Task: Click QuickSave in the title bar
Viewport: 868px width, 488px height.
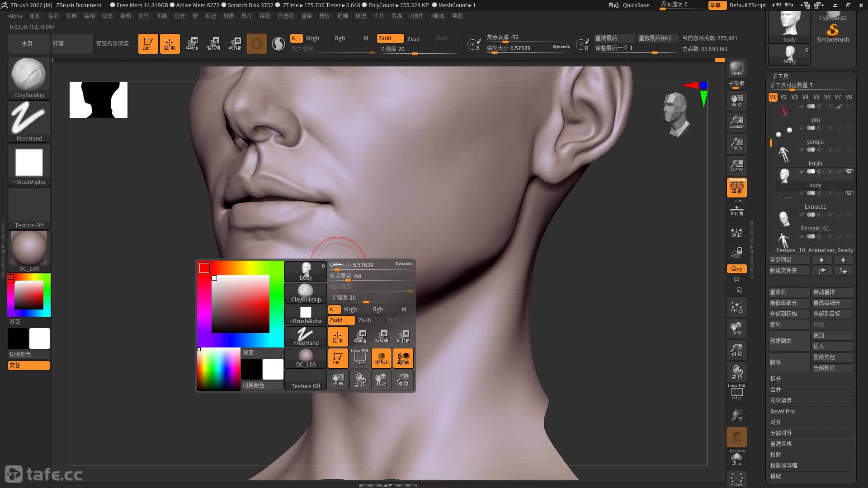Action: [x=636, y=5]
